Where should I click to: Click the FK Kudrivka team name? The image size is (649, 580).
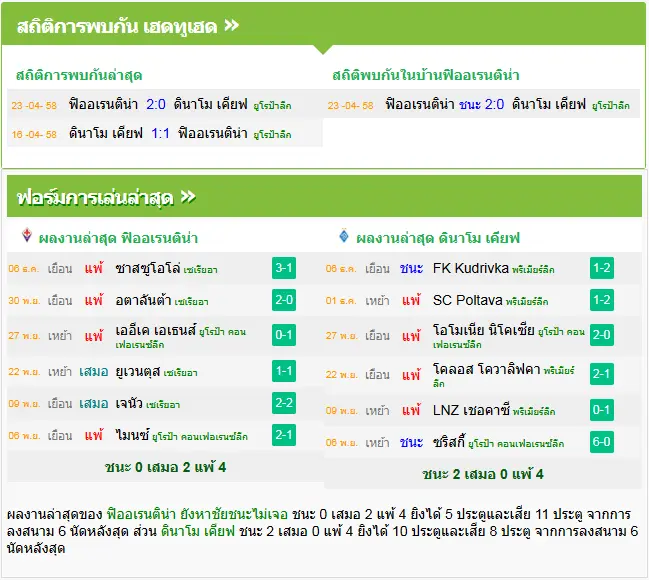point(471,268)
